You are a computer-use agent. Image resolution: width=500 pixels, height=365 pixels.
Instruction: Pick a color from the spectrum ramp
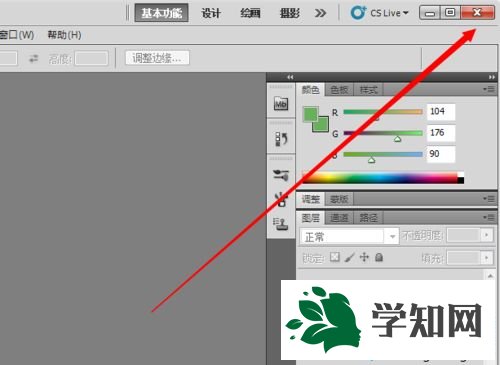pos(380,178)
